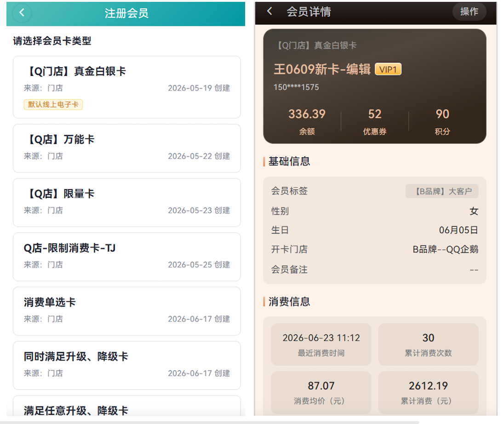The image size is (504, 424).
Task: Click the 性别 row value 女
Action: tap(474, 211)
